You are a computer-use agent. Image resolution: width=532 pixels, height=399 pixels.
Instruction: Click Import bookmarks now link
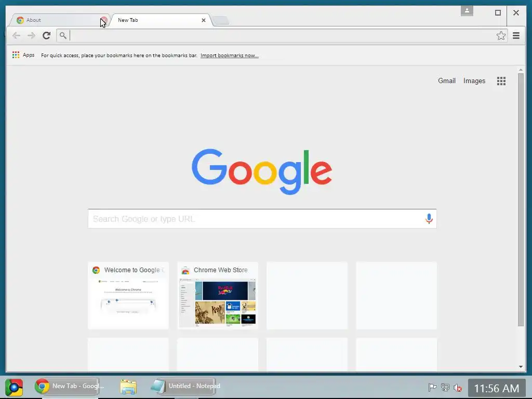click(x=229, y=55)
